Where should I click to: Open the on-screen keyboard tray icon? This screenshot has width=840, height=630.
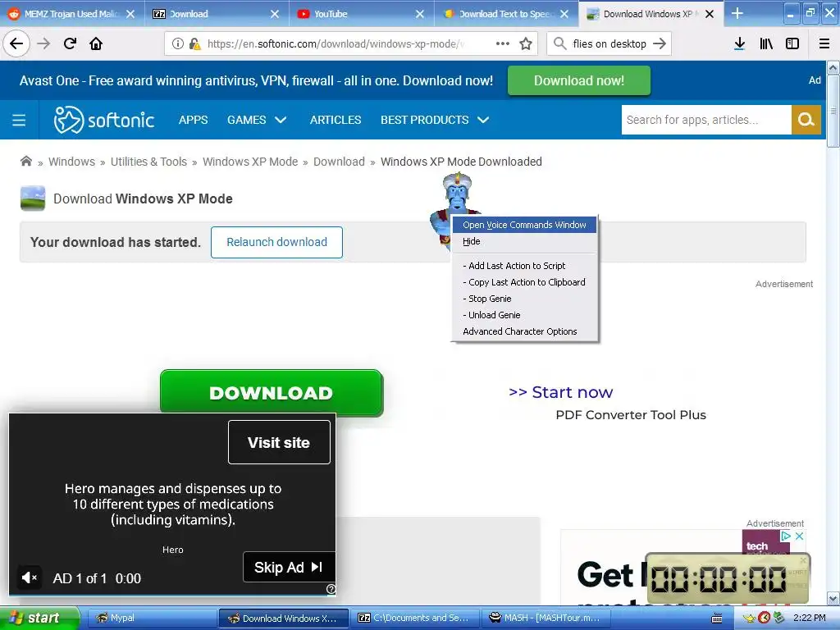(x=716, y=619)
